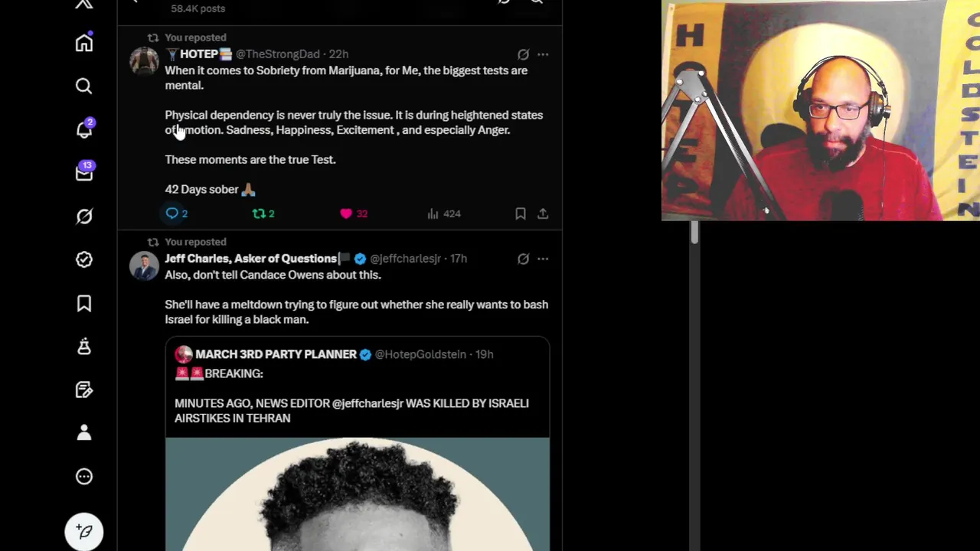Open the quoted post portrait image
The image size is (980, 551).
pyautogui.click(x=358, y=494)
